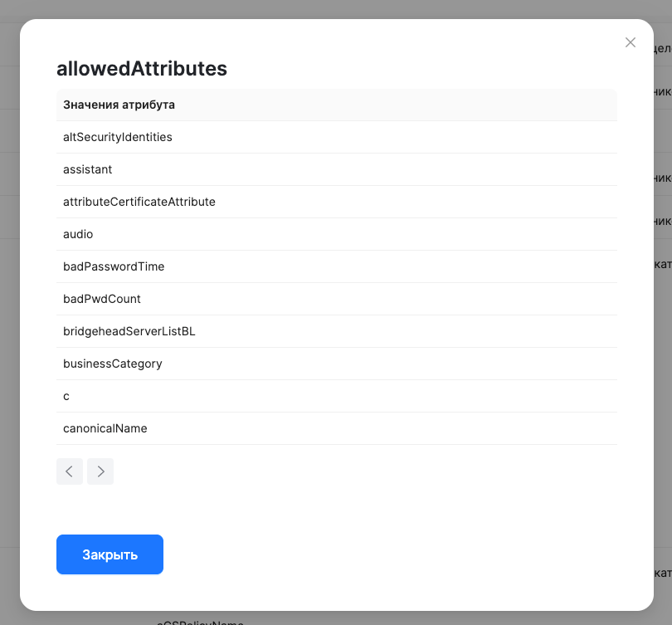Advance to next page with right arrow
The height and width of the screenshot is (625, 672).
tap(100, 471)
